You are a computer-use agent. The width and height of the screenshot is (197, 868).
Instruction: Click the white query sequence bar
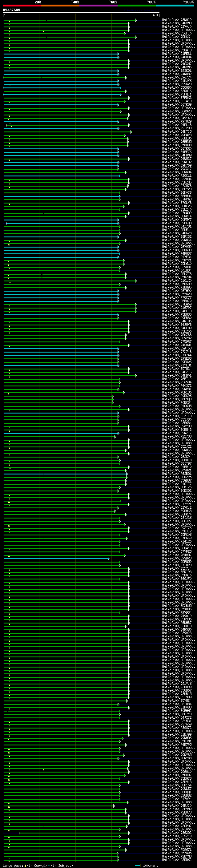point(81,12)
